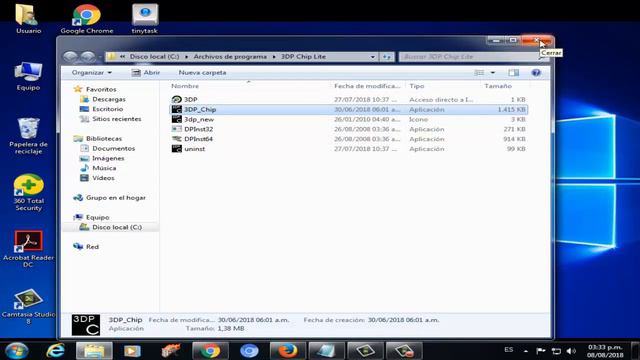Refresh the folder with the refresh button
This screenshot has height=360, width=640.
tap(387, 57)
